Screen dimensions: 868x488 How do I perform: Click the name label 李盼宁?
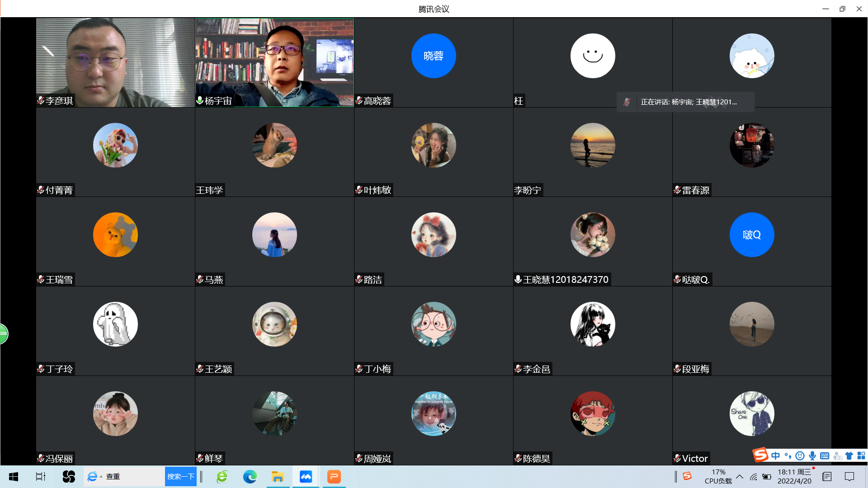(x=528, y=190)
